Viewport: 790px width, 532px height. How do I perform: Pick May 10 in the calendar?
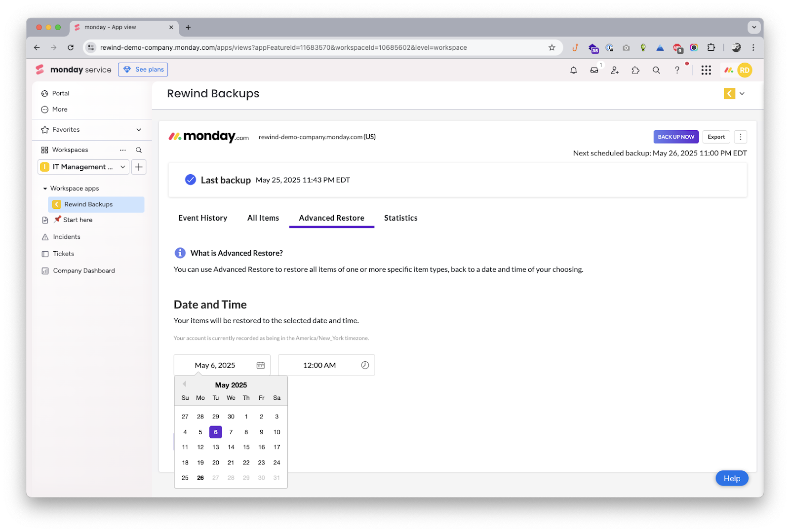pyautogui.click(x=277, y=432)
